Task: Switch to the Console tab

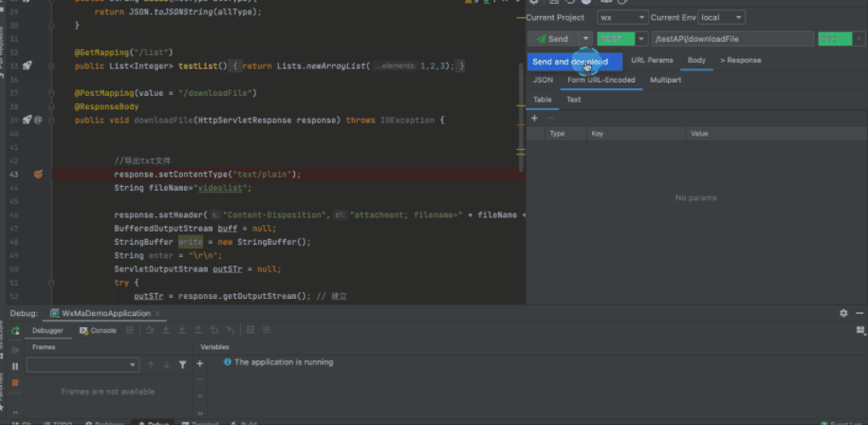Action: pos(98,331)
